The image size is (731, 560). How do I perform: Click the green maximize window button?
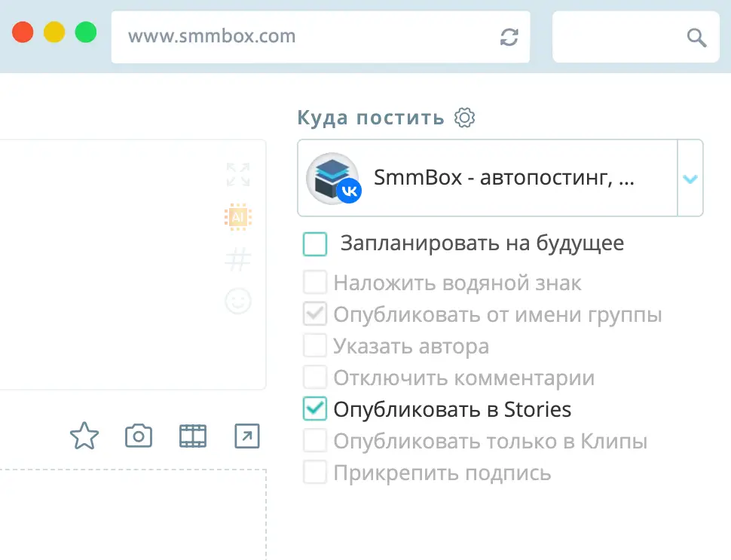click(86, 32)
